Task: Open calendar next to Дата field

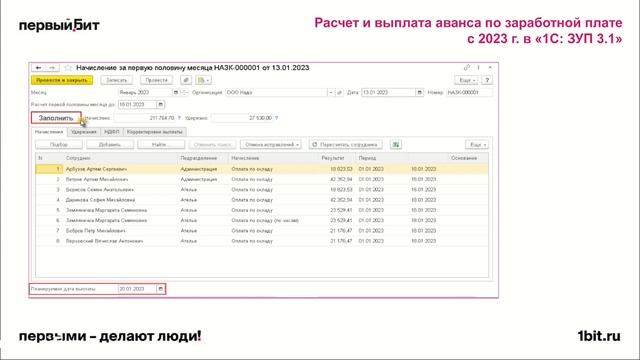Action: point(419,93)
